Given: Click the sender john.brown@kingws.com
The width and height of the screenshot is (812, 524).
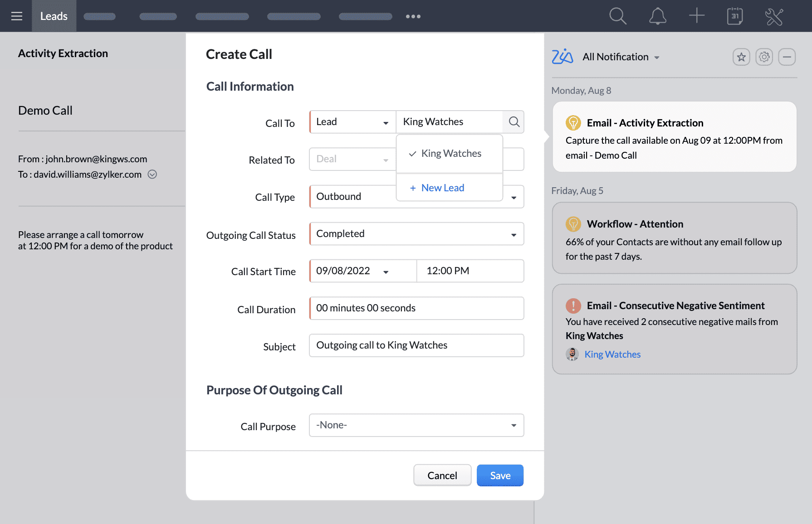Looking at the screenshot, I should click(x=96, y=159).
